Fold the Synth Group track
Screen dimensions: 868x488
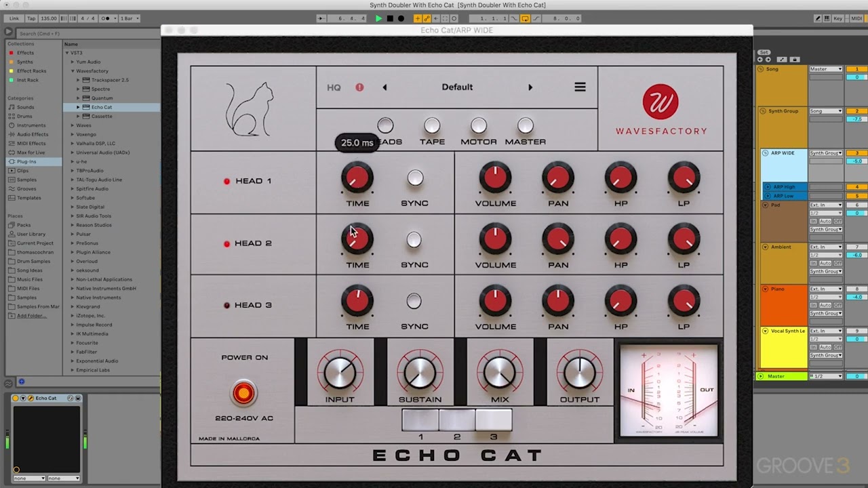(x=763, y=111)
